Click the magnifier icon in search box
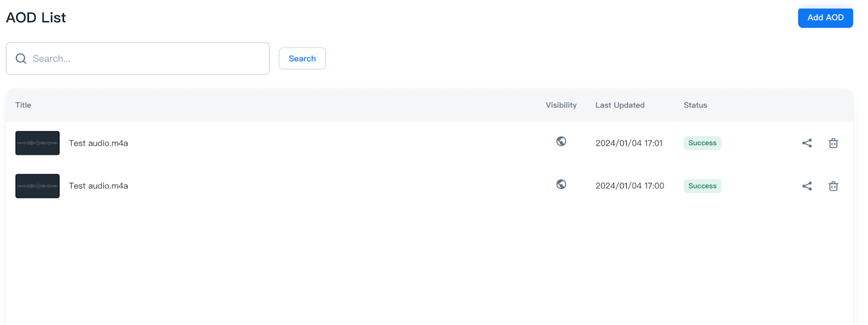This screenshot has width=868, height=325. pos(21,59)
